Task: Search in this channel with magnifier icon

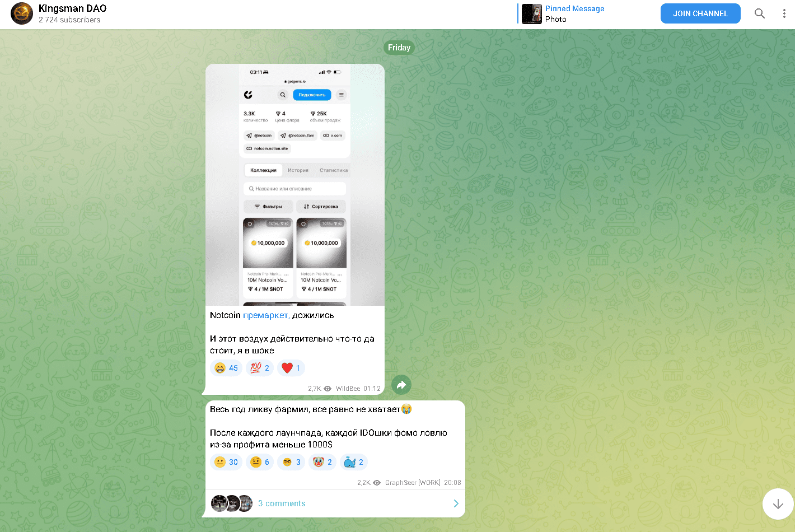Action: tap(760, 13)
